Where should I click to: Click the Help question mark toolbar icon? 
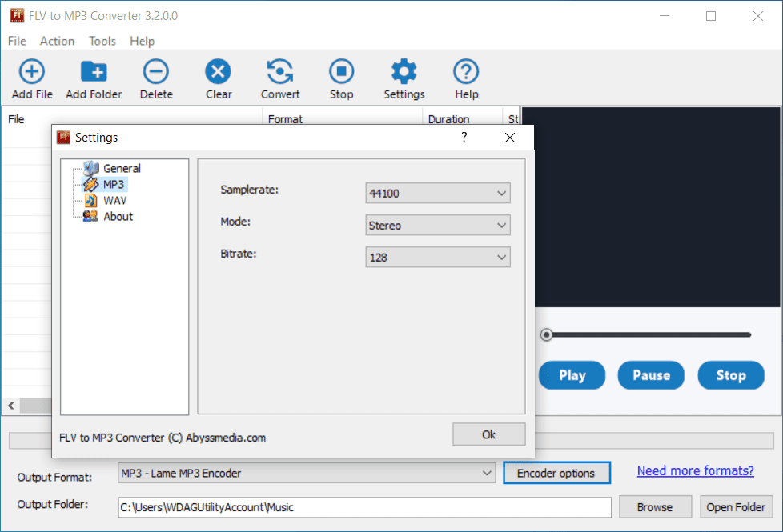467,72
